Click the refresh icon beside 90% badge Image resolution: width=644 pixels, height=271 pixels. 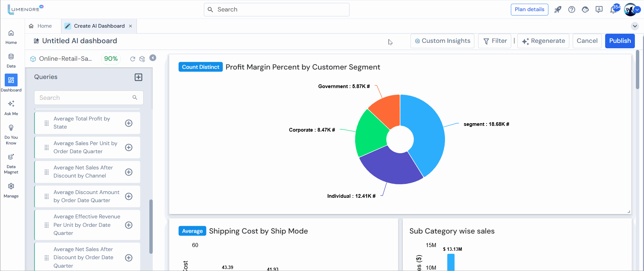[132, 59]
